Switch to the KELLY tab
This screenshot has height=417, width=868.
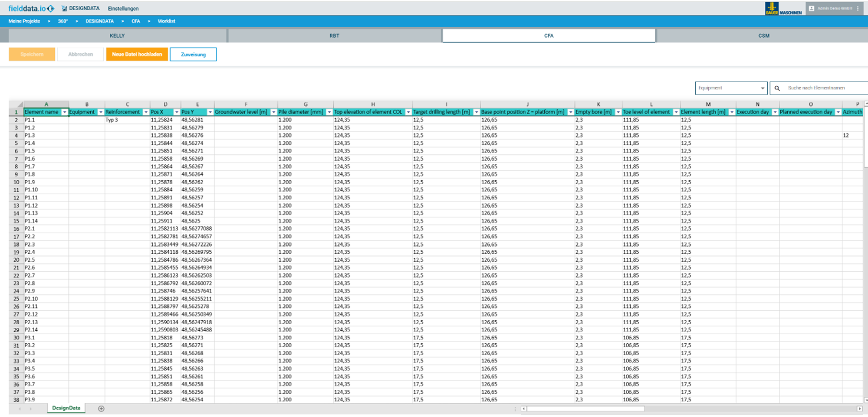pyautogui.click(x=117, y=36)
